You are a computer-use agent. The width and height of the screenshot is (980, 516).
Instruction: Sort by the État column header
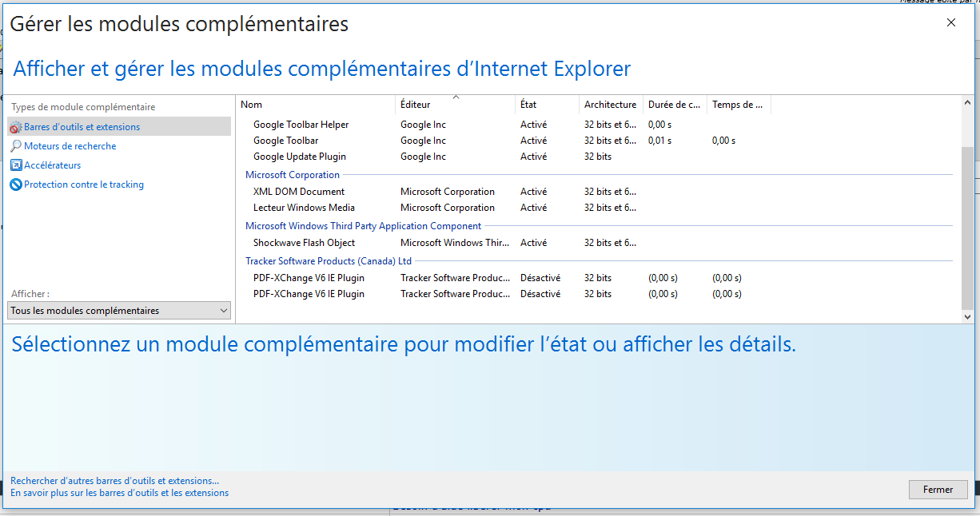pyautogui.click(x=547, y=105)
